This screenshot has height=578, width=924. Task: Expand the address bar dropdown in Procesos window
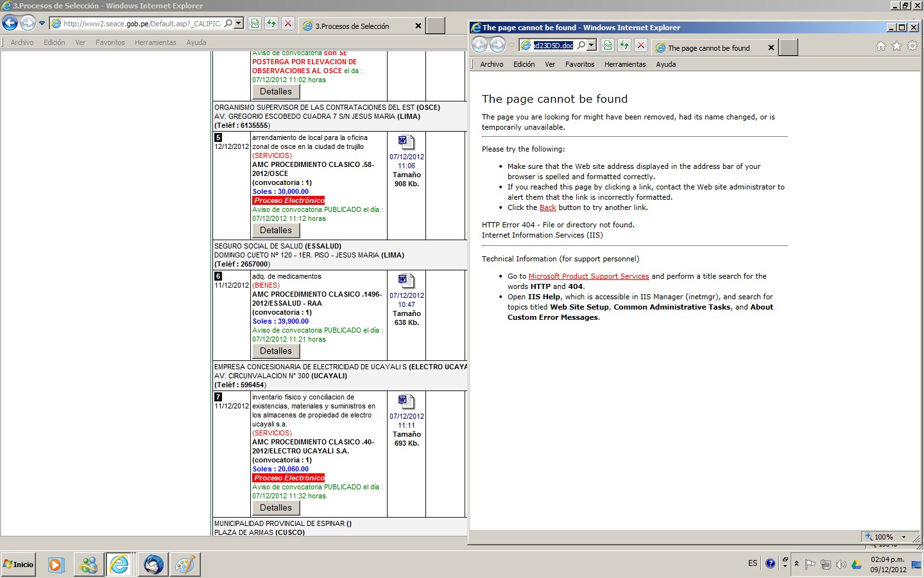tap(239, 24)
